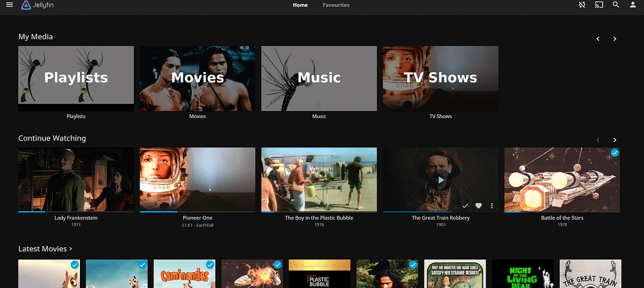Click played checkmark badge on Battle of the Stars
The image size is (644, 288).
pyautogui.click(x=614, y=153)
